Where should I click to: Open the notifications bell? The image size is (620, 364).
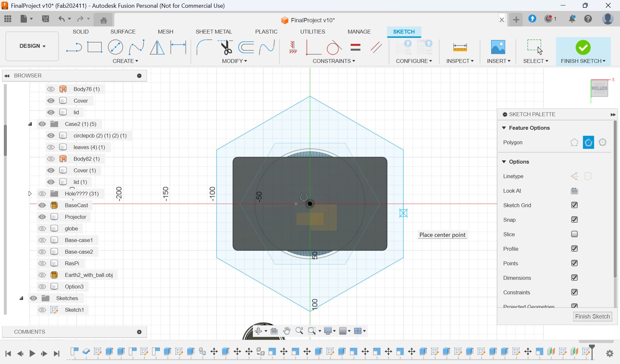pyautogui.click(x=572, y=19)
